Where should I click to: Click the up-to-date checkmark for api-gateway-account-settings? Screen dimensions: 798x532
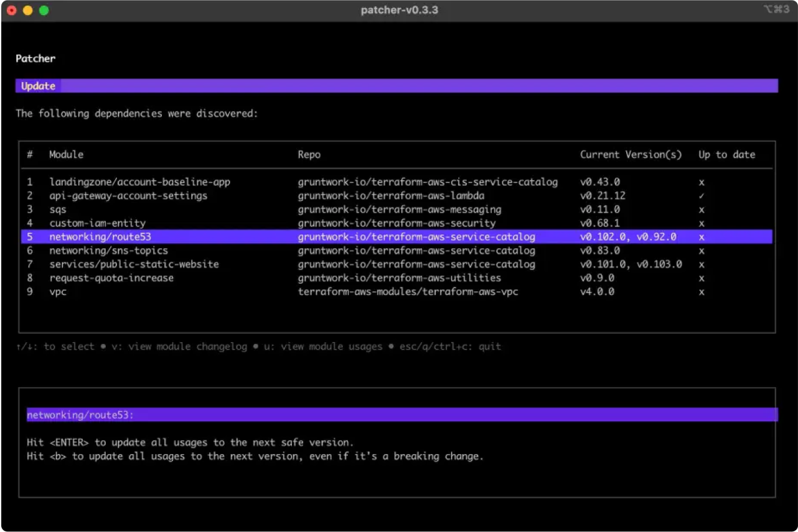tap(702, 196)
